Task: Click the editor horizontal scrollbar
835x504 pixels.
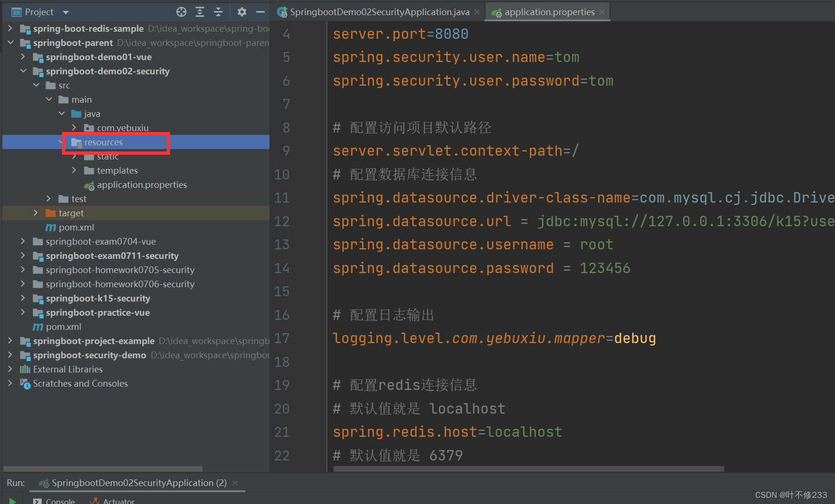Action: tap(529, 469)
